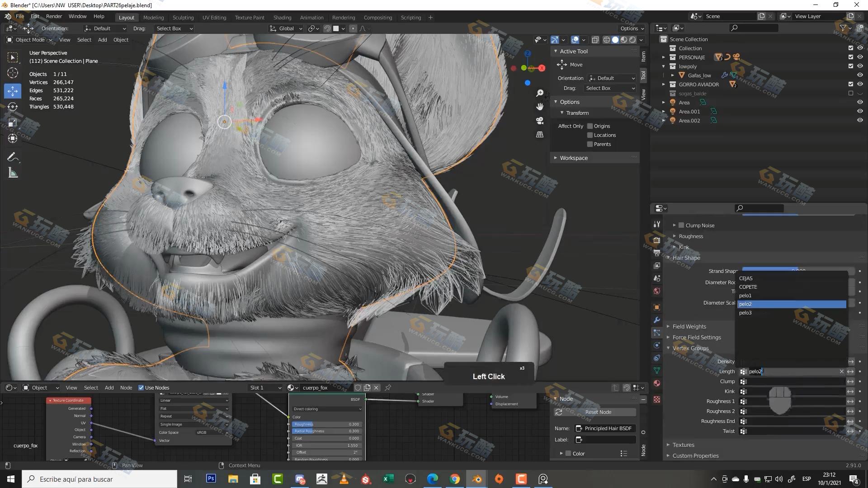Viewport: 868px width, 488px height.
Task: Open the Render menu
Action: 54,16
